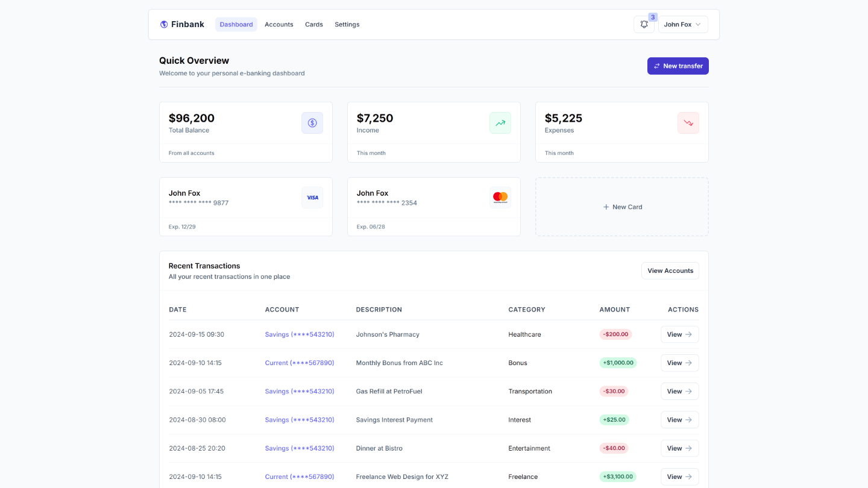The height and width of the screenshot is (488, 868).
Task: Click the transfer arrows icon on New transfer button
Action: [x=656, y=66]
